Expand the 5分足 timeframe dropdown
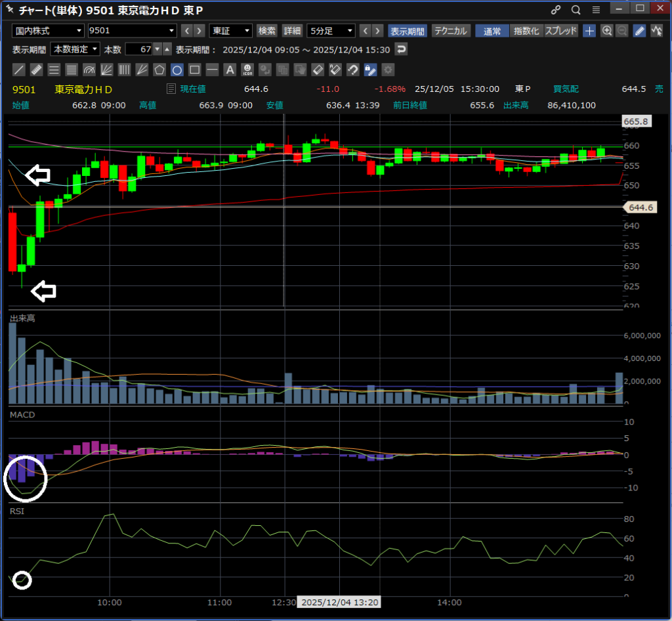Image resolution: width=672 pixels, height=621 pixels. click(331, 31)
